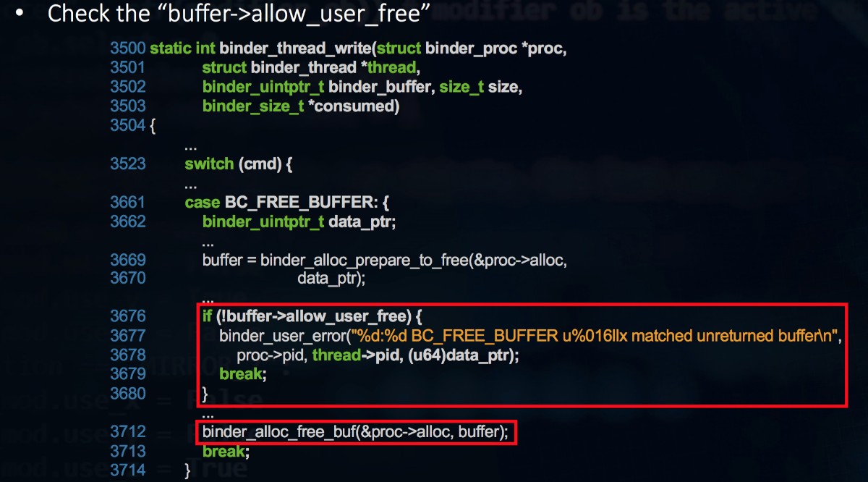868x482 pixels.
Task: Select the break statement on line 3713
Action: point(226,451)
